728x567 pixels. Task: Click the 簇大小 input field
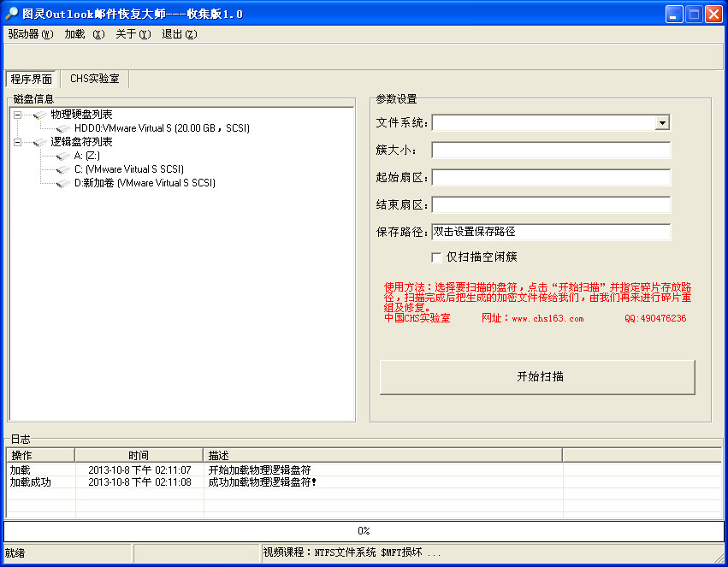pyautogui.click(x=551, y=151)
